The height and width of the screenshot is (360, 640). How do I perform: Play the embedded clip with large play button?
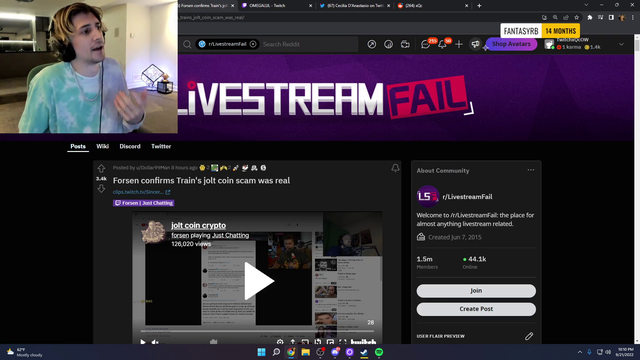click(259, 281)
